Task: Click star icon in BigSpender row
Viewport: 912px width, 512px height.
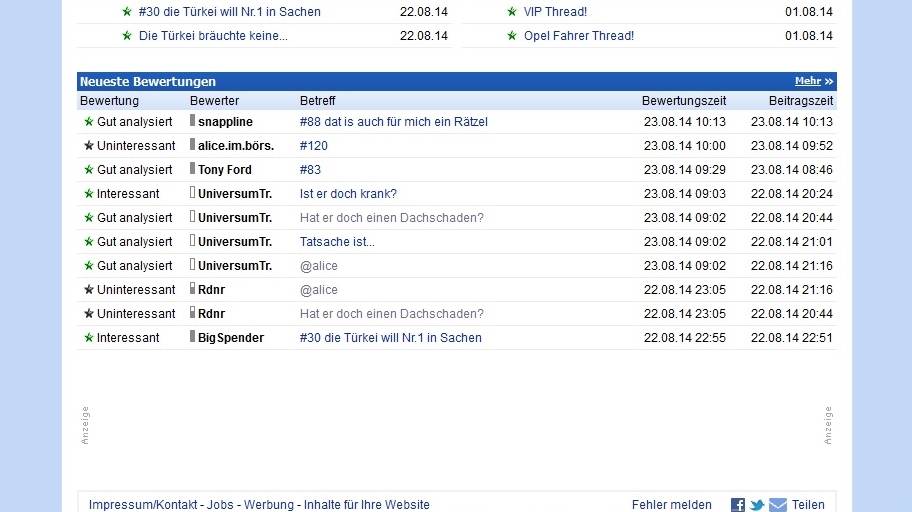Action: click(88, 337)
